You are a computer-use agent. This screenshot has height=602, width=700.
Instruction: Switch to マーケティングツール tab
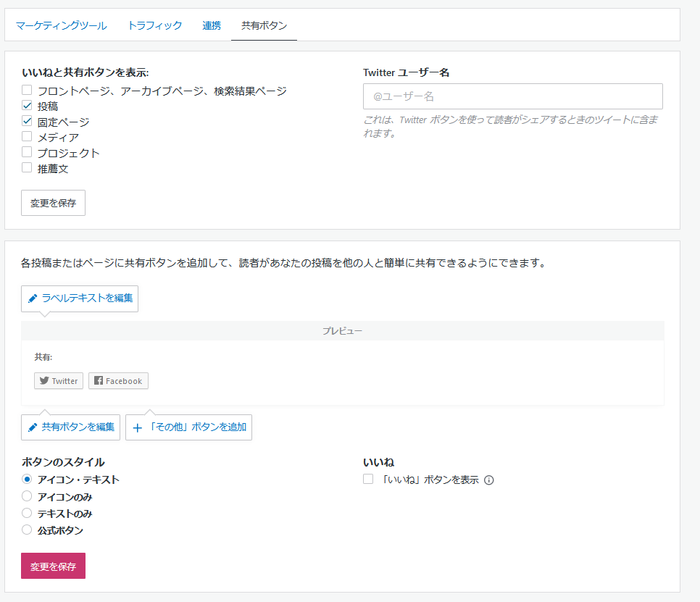pyautogui.click(x=61, y=25)
